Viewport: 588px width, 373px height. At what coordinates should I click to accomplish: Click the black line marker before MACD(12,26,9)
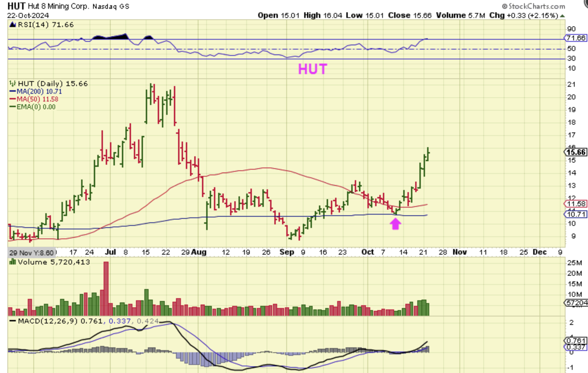click(x=13, y=321)
